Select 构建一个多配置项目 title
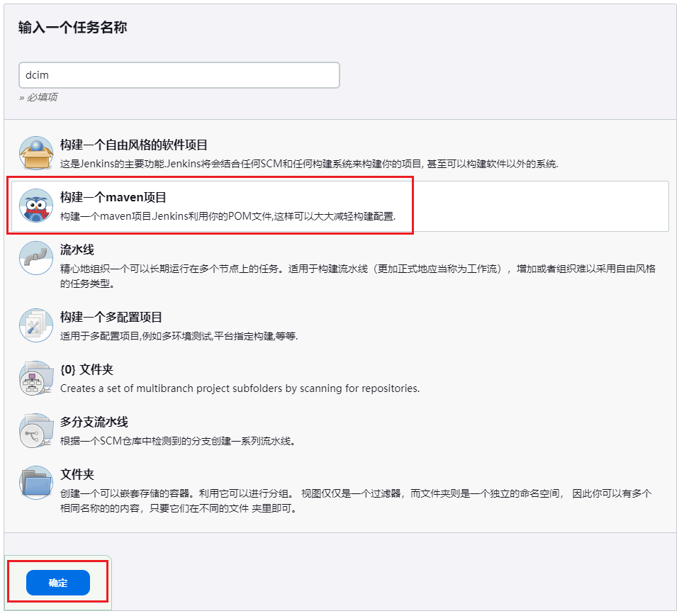The height and width of the screenshot is (616, 684). click(x=111, y=317)
